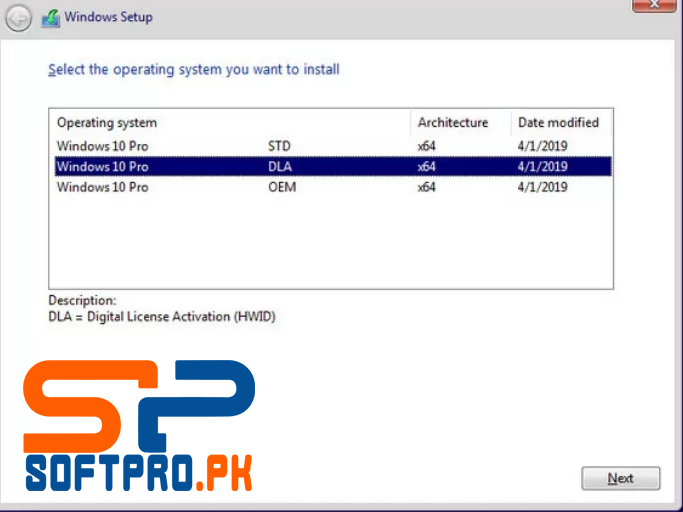Image resolution: width=683 pixels, height=512 pixels.
Task: Click the 'Select the operating system' heading
Action: pos(194,70)
